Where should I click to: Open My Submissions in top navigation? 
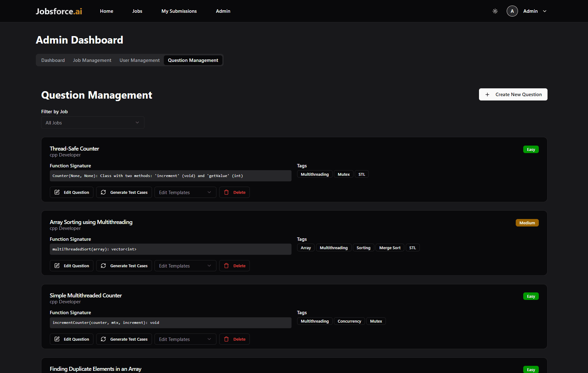coord(179,11)
